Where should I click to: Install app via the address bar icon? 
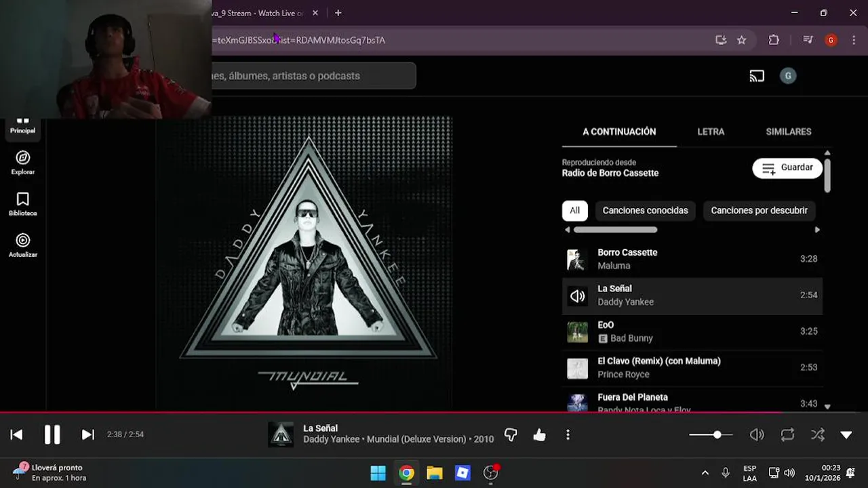pos(721,40)
